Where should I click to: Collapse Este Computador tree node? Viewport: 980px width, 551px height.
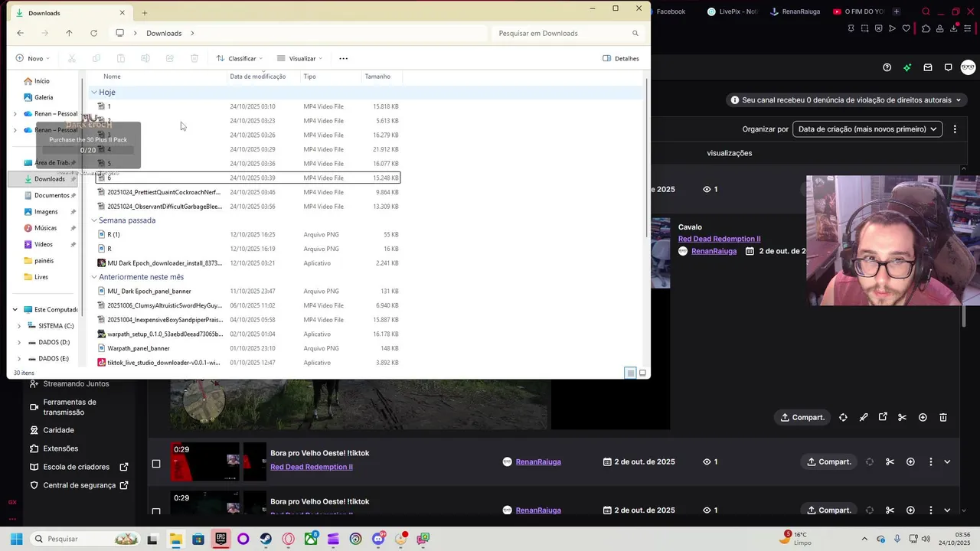(x=15, y=309)
